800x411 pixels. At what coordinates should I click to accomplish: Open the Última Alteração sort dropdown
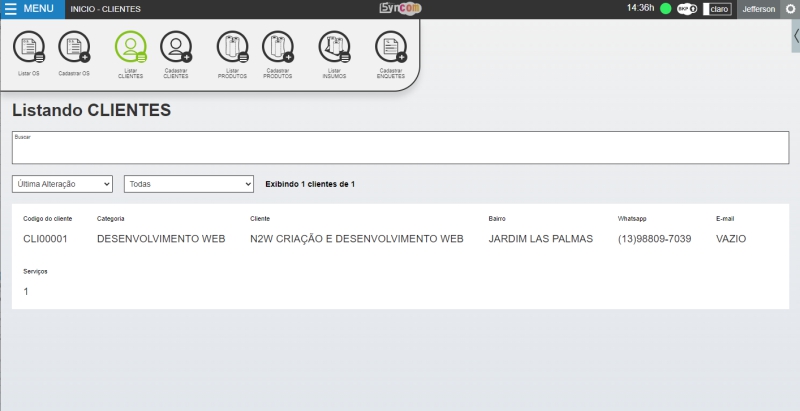62,184
